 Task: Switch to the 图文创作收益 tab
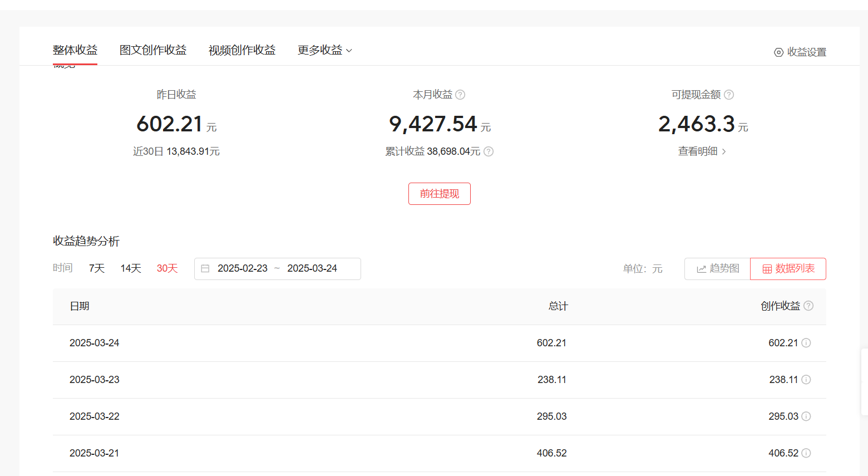click(153, 50)
